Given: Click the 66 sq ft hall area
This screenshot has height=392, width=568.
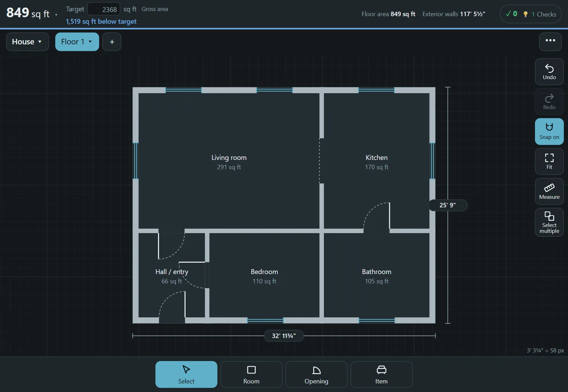Looking at the screenshot, I should tap(172, 281).
